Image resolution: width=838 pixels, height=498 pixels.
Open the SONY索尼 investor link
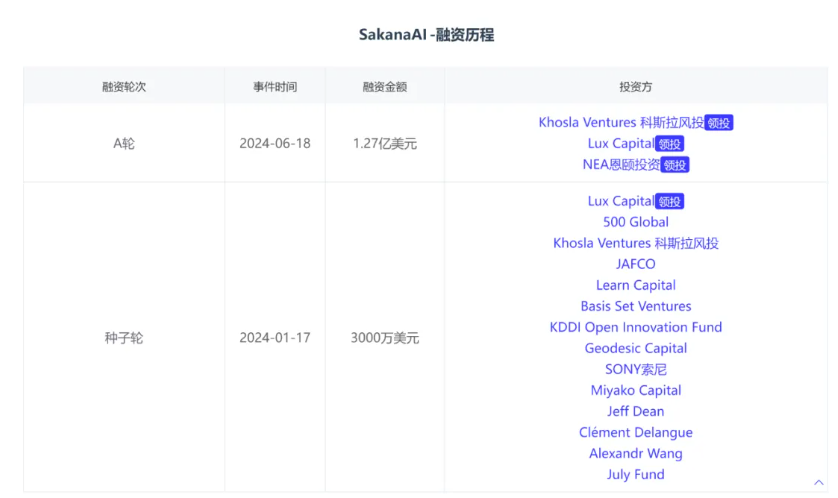click(x=636, y=369)
